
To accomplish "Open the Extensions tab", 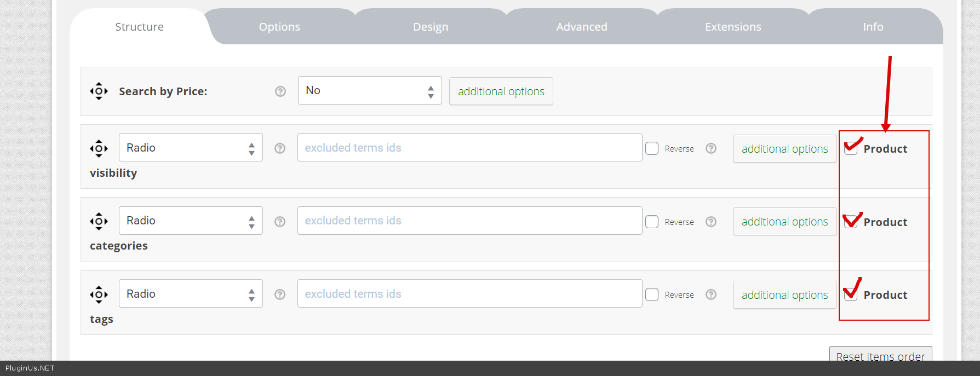I will [x=733, y=27].
